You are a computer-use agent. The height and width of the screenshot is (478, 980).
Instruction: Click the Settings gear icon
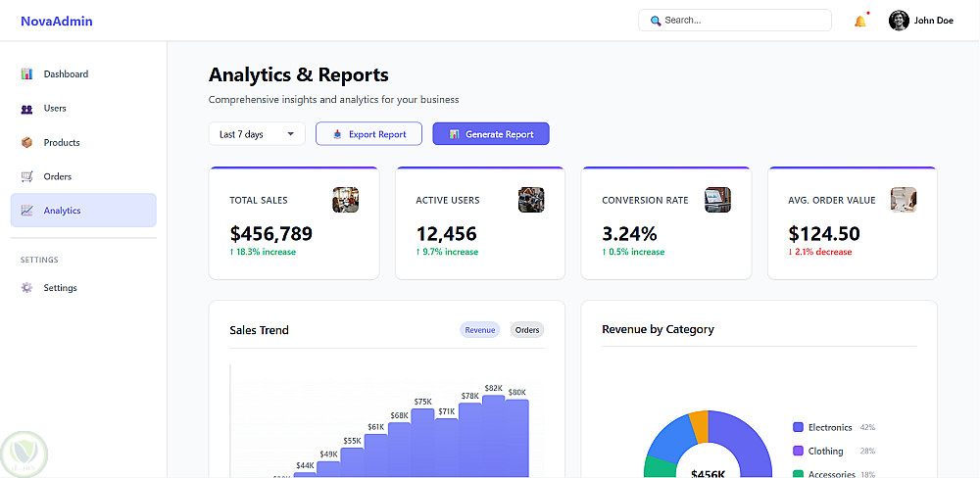(26, 287)
